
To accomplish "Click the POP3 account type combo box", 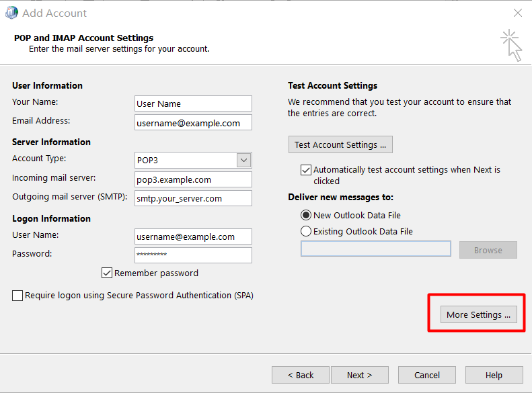I will (x=186, y=161).
